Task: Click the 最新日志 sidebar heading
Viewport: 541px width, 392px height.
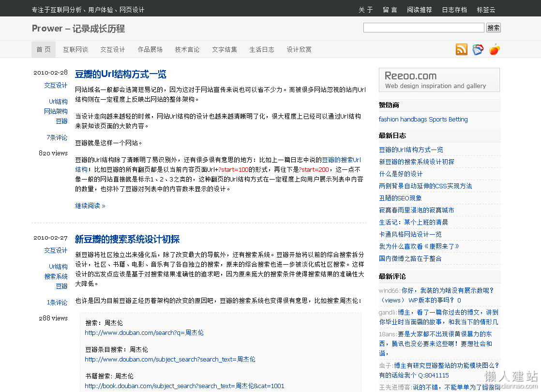Action: click(x=392, y=136)
